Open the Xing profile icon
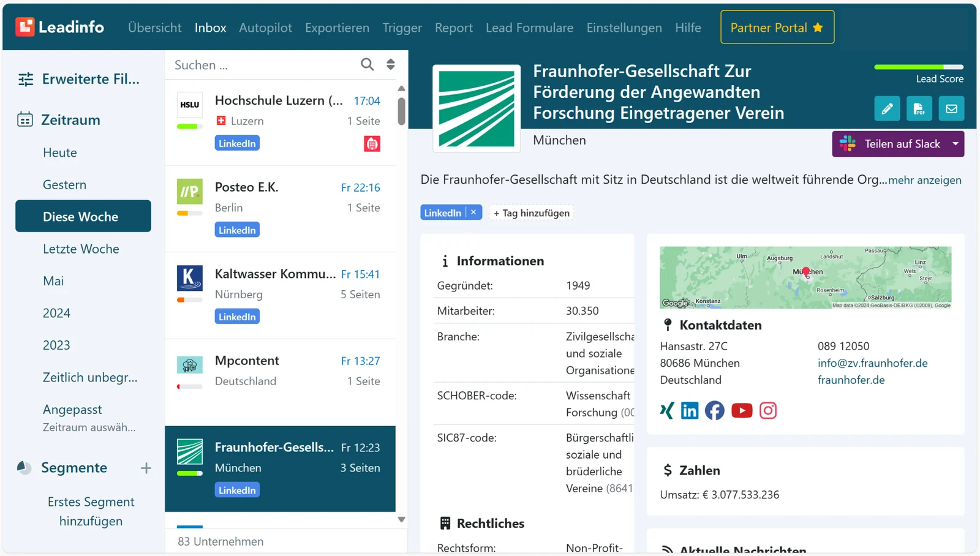 [667, 410]
